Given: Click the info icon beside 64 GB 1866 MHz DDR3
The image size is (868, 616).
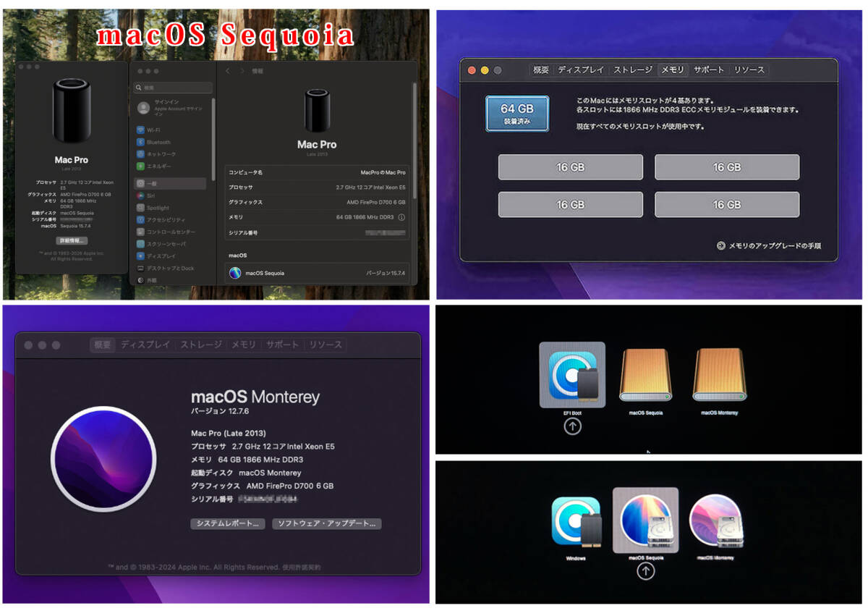Looking at the screenshot, I should [x=401, y=217].
